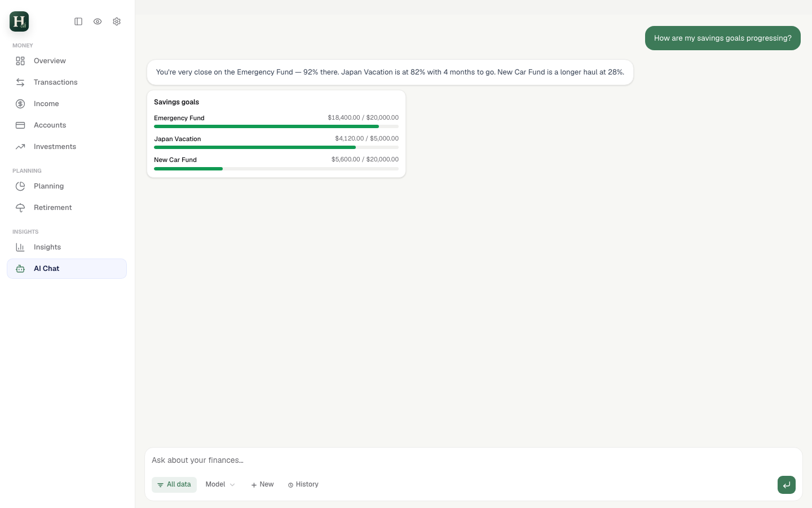
Task: Click the PLANNING section header
Action: [x=27, y=171]
